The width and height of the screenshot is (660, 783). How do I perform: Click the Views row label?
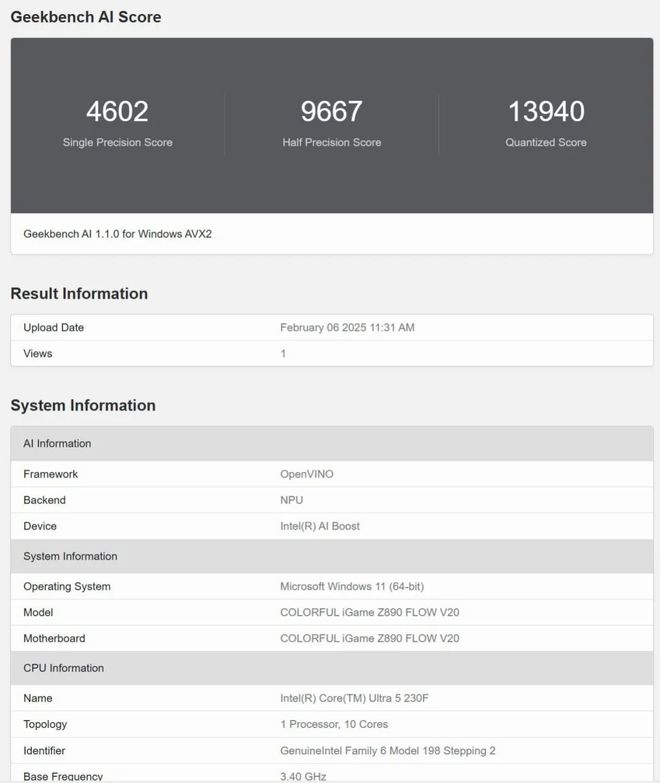tap(38, 354)
